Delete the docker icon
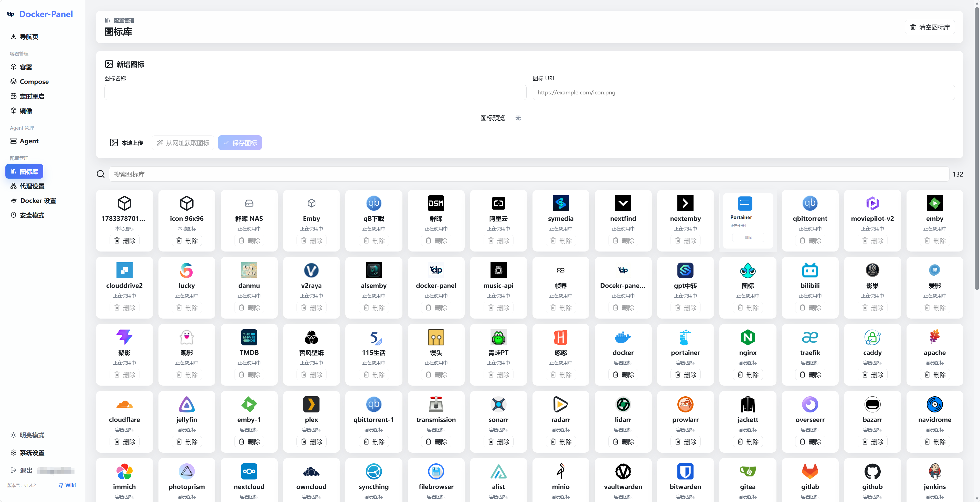This screenshot has height=502, width=980. coord(623,375)
